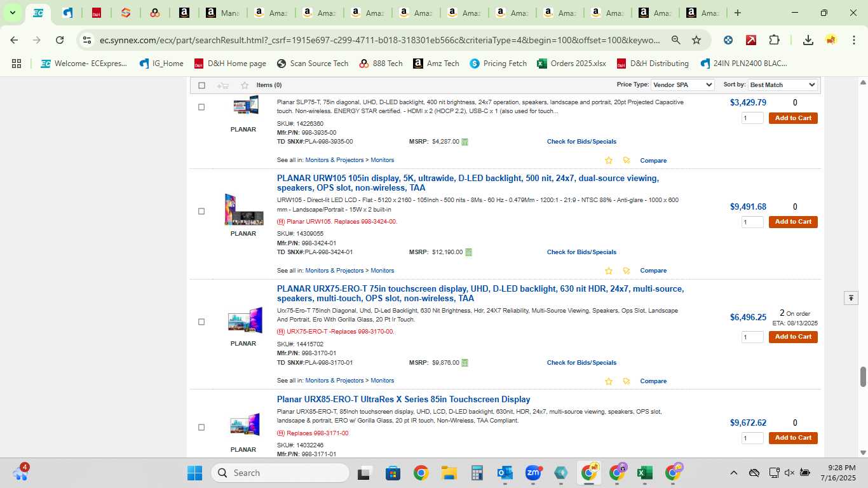Switch to the Mana browser tab
Viewport: 868px width, 488px height.
coord(221,13)
